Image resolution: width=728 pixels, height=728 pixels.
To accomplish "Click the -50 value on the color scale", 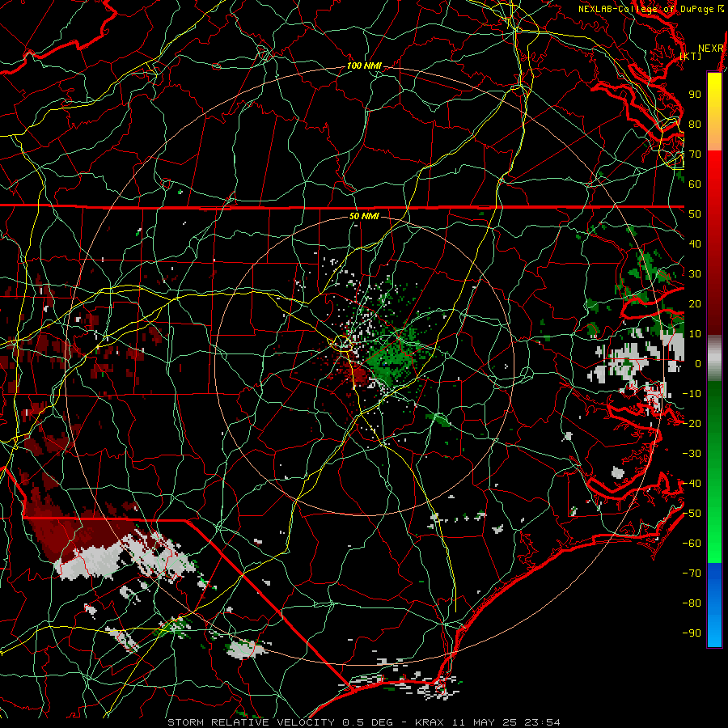I will 692,514.
